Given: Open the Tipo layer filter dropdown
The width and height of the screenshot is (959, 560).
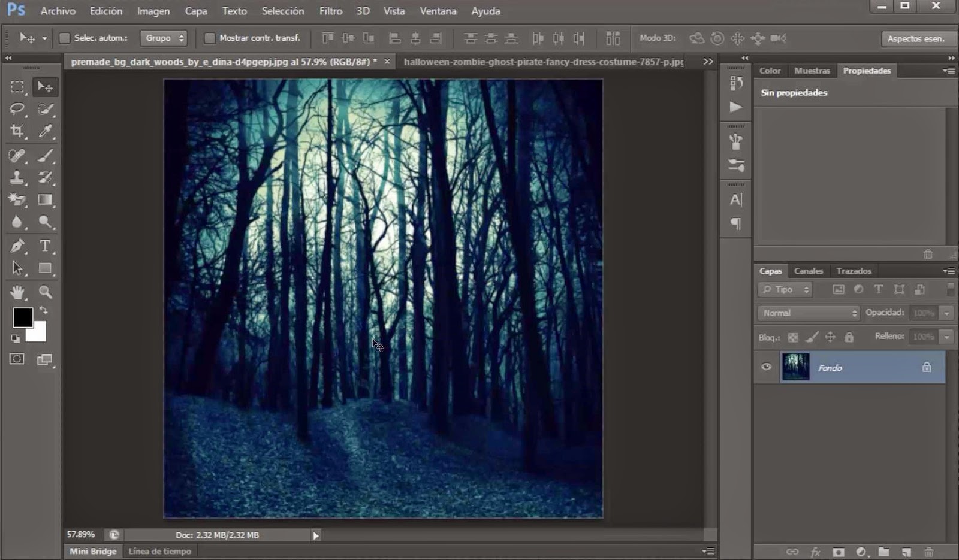Looking at the screenshot, I should pyautogui.click(x=785, y=289).
